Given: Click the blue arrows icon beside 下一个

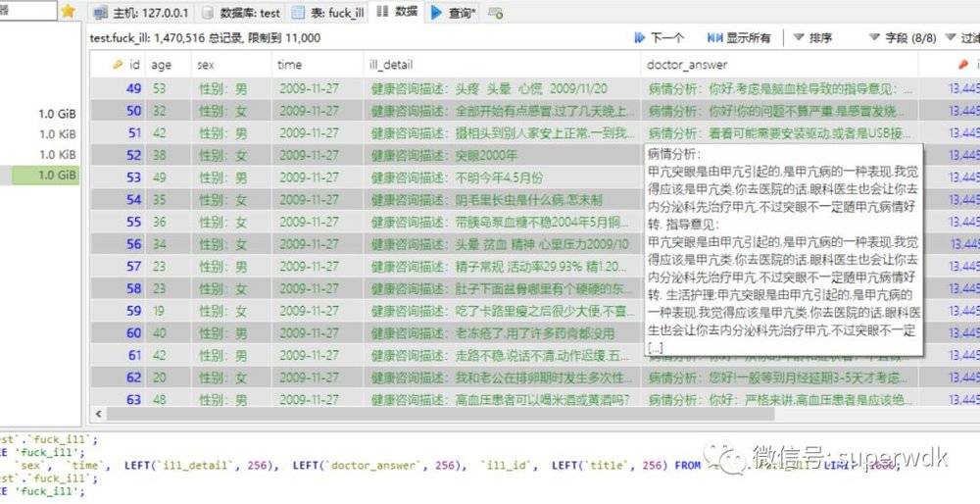Looking at the screenshot, I should point(639,38).
